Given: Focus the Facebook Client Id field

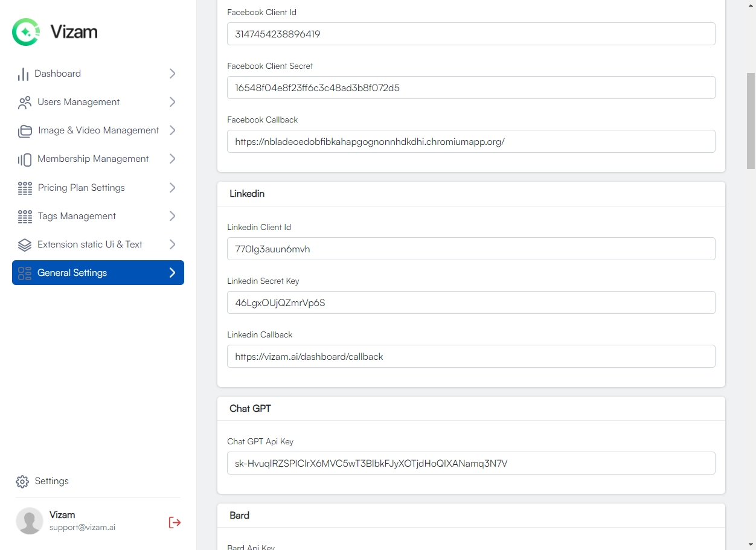Looking at the screenshot, I should click(471, 34).
